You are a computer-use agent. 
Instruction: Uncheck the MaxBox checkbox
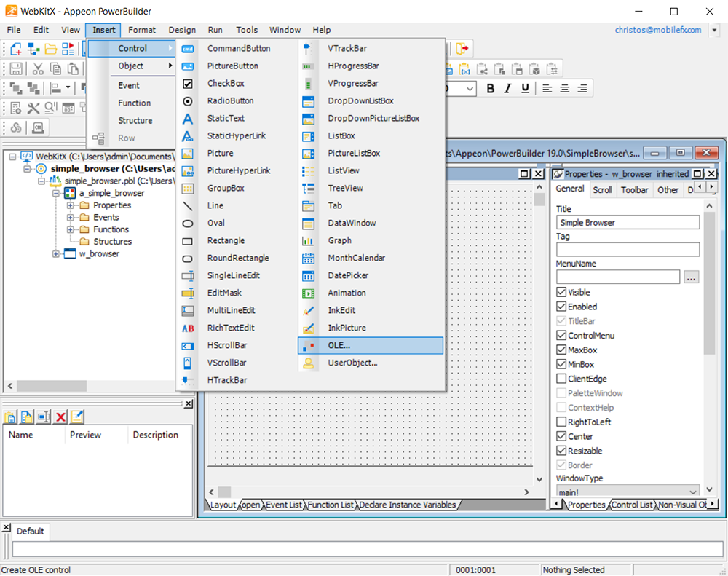[561, 350]
